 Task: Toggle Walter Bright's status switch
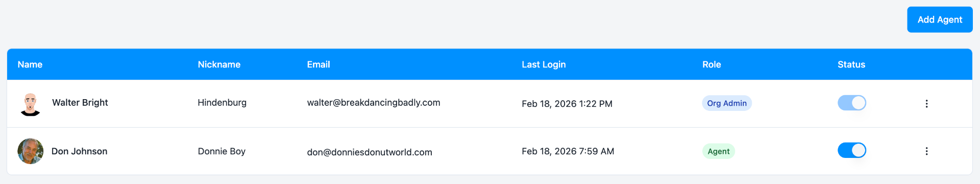click(x=852, y=103)
